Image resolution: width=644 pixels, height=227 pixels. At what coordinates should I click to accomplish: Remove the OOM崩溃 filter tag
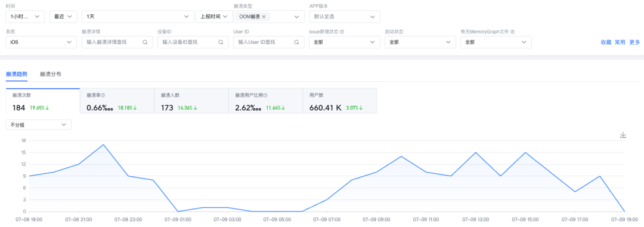(264, 17)
